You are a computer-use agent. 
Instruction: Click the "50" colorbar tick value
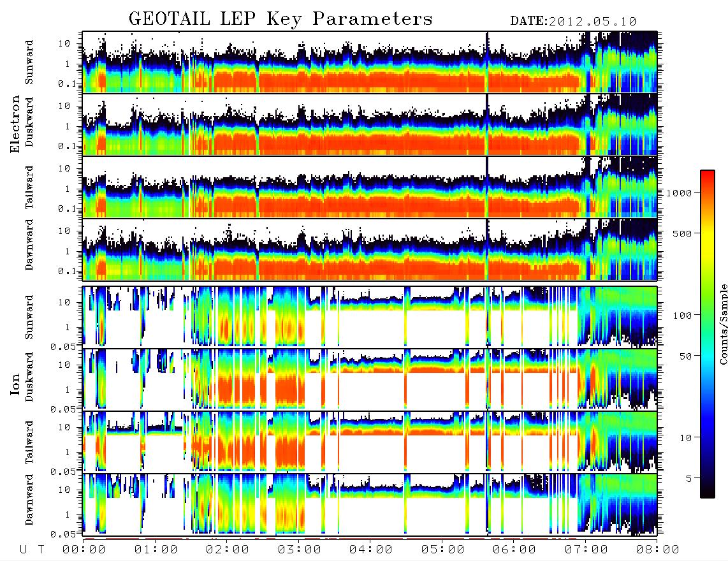685,356
